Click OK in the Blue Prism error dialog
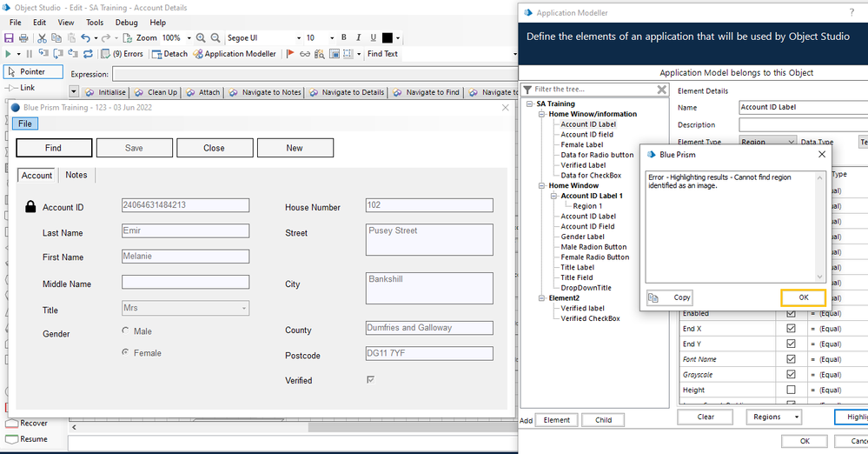 click(803, 297)
